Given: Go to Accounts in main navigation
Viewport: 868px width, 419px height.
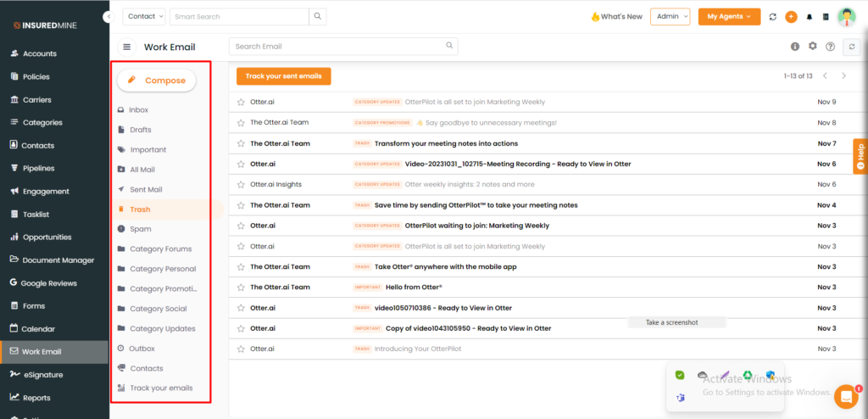Looking at the screenshot, I should 34,53.
